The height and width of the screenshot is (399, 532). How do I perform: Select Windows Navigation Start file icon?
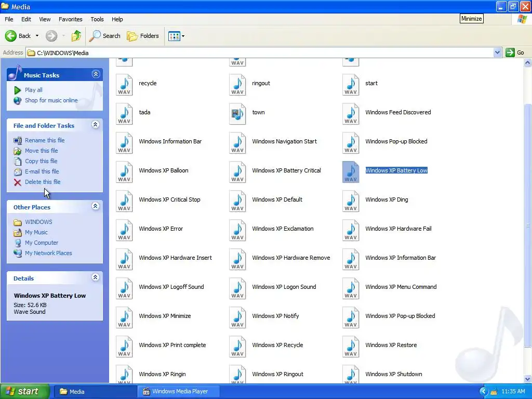point(237,143)
